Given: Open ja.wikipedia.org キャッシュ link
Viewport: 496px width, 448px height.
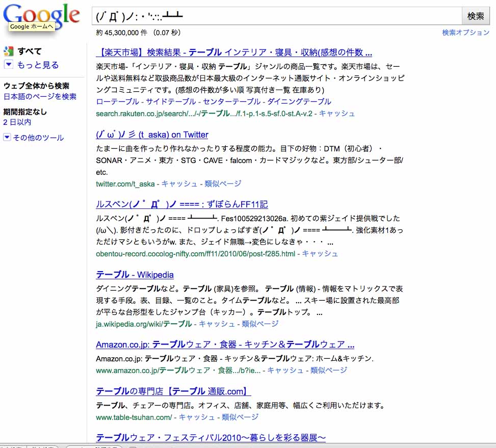Looking at the screenshot, I should point(217,324).
